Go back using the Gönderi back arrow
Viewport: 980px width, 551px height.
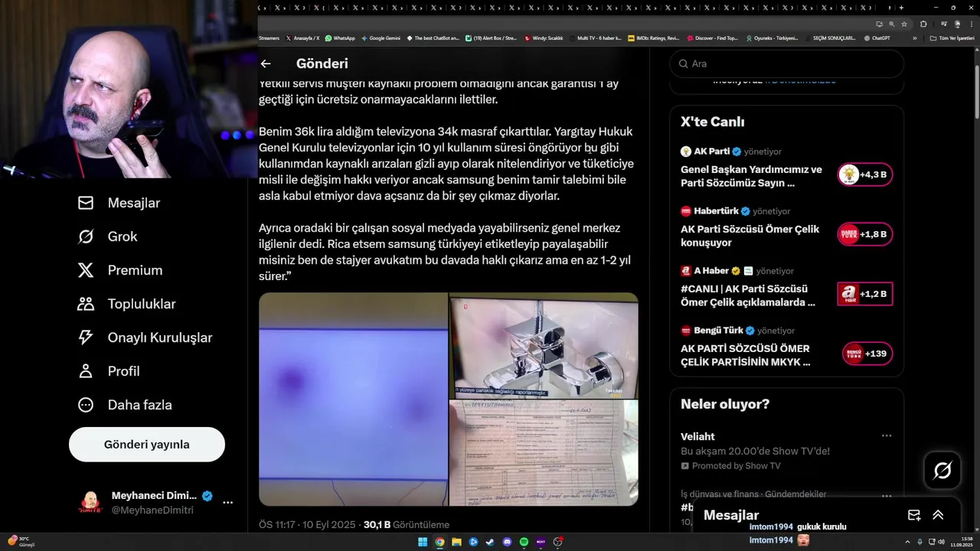coord(266,64)
